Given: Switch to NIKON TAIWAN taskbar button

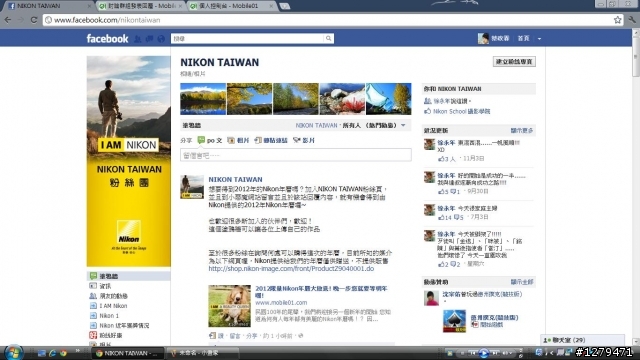Looking at the screenshot, I should [127, 353].
